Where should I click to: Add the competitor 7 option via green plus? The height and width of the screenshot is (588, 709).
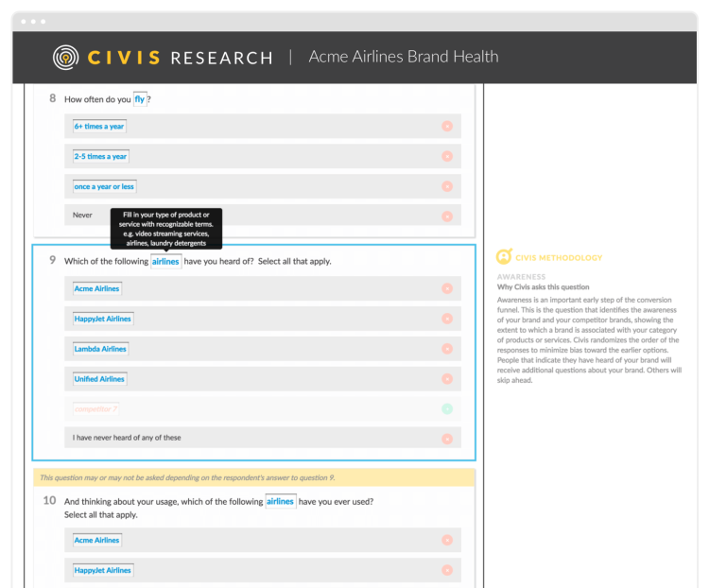447,409
